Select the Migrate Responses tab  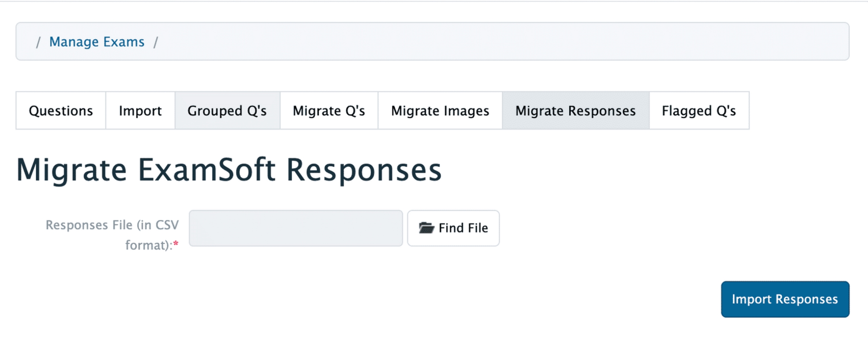coord(575,111)
